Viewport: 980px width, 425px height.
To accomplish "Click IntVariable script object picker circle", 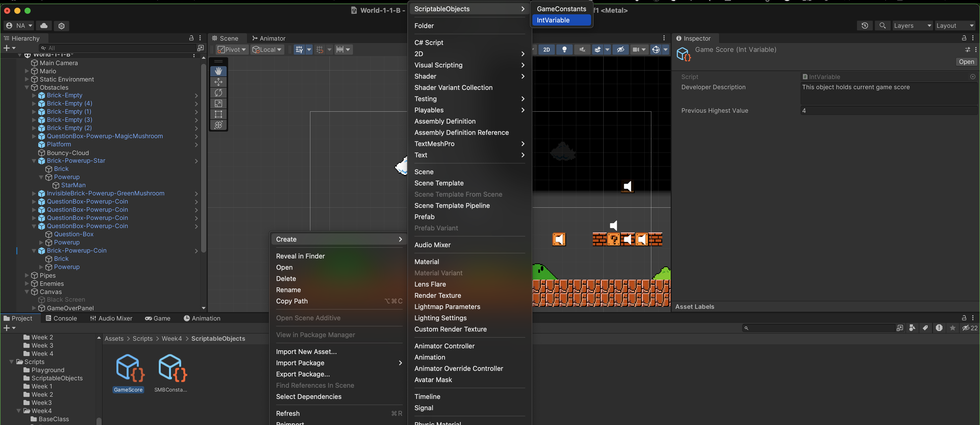I will [x=972, y=77].
